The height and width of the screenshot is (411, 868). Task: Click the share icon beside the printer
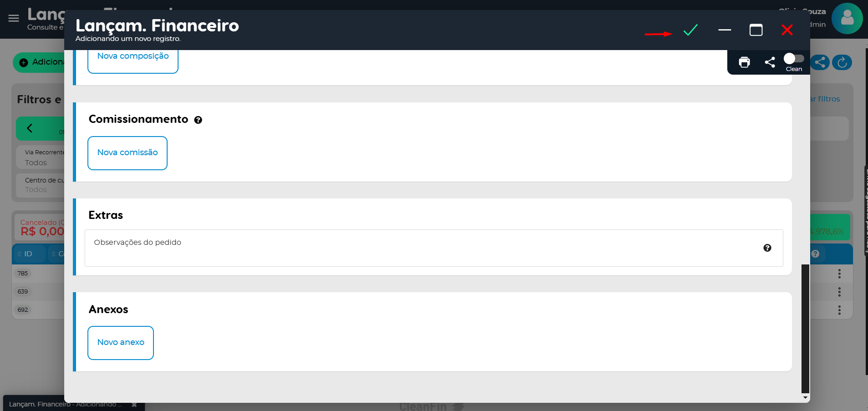pyautogui.click(x=770, y=62)
